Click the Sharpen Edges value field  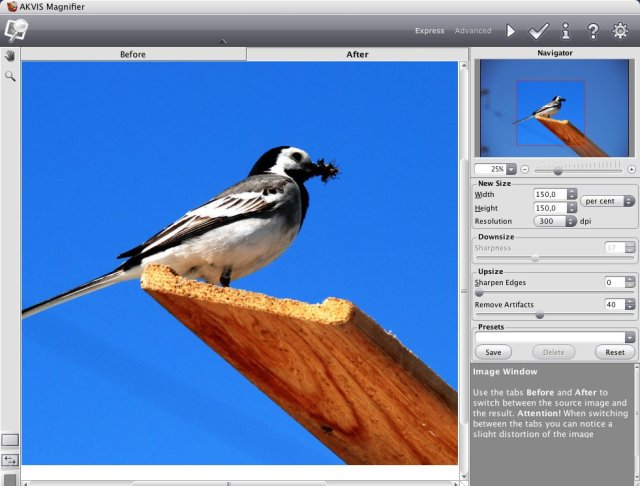(615, 282)
